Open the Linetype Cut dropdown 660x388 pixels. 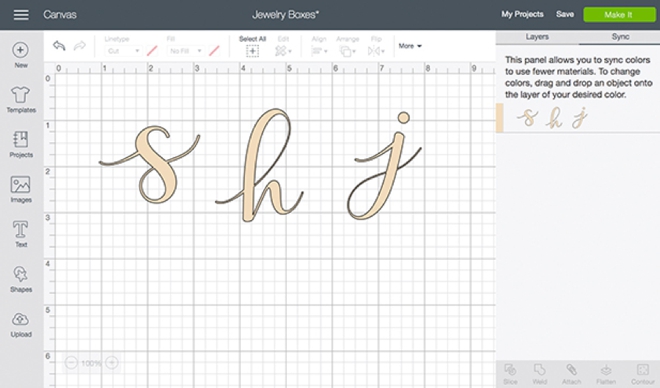click(x=123, y=51)
